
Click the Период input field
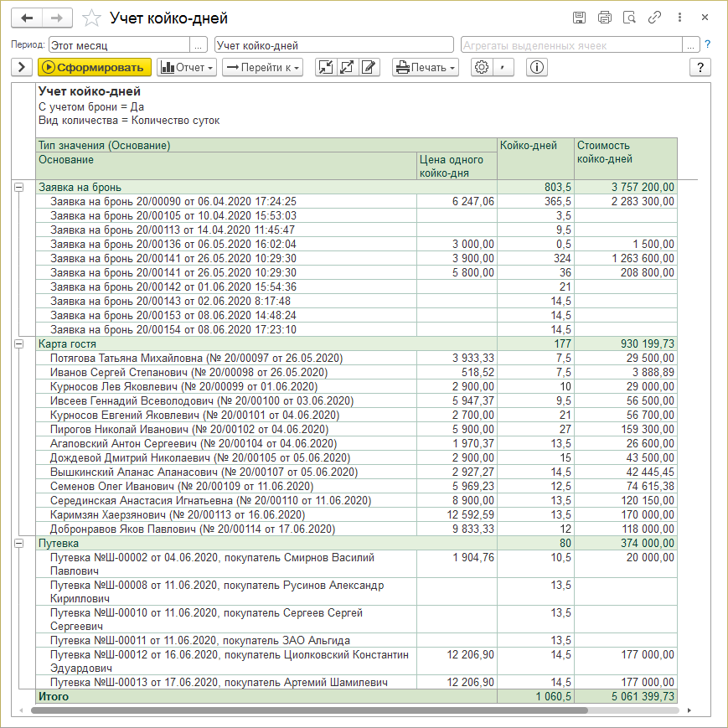(x=119, y=45)
